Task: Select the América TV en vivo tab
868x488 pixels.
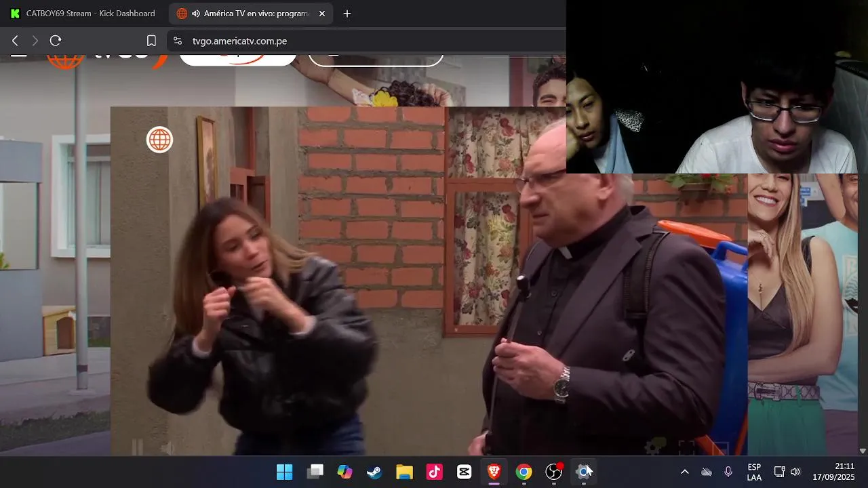Action: [251, 14]
